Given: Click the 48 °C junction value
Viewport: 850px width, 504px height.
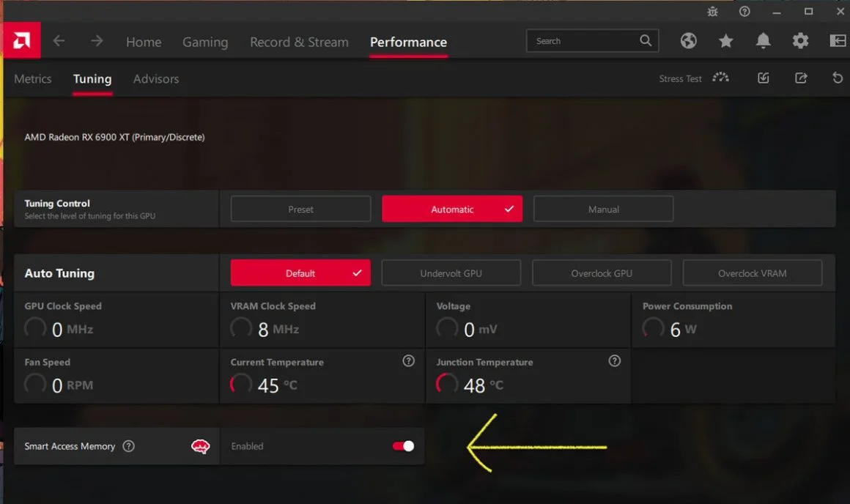Looking at the screenshot, I should click(483, 385).
